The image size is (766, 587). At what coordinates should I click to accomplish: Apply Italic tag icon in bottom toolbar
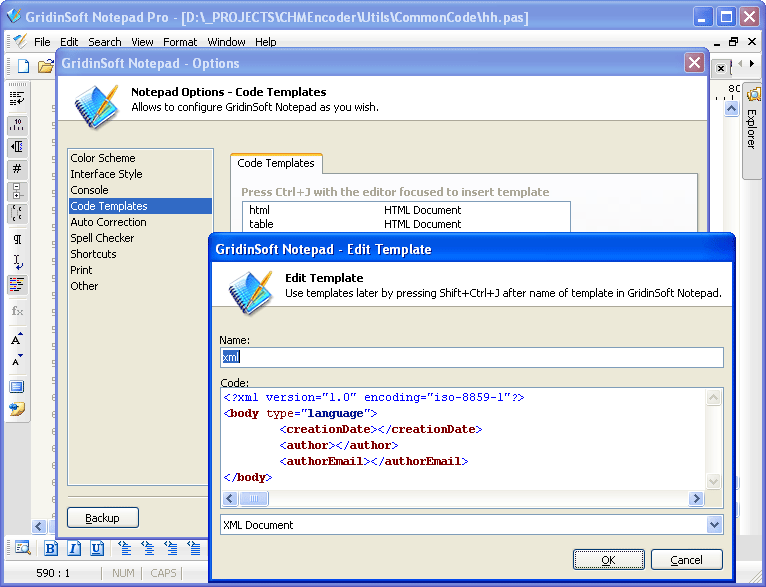[x=74, y=548]
